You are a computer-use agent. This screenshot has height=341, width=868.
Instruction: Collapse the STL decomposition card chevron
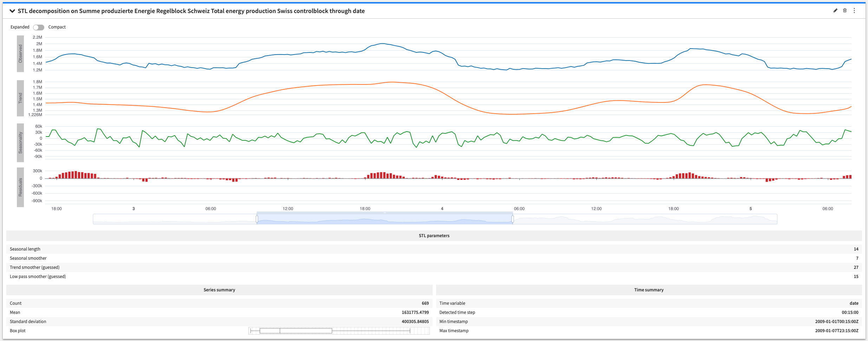coord(12,11)
